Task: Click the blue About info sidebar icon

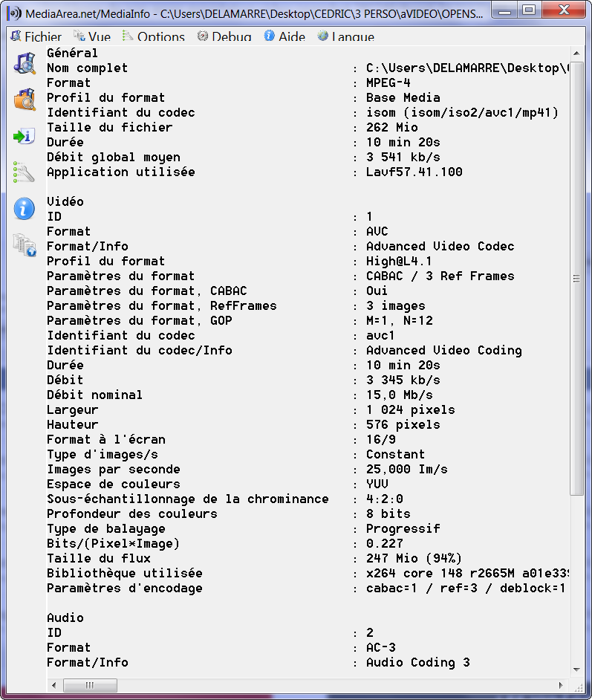Action: tap(25, 209)
